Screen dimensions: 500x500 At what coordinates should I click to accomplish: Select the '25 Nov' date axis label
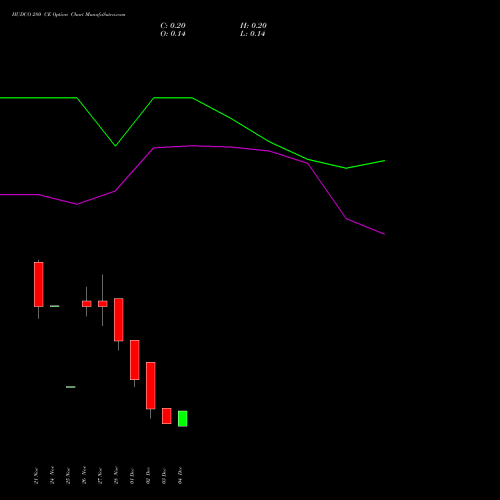pos(68,476)
